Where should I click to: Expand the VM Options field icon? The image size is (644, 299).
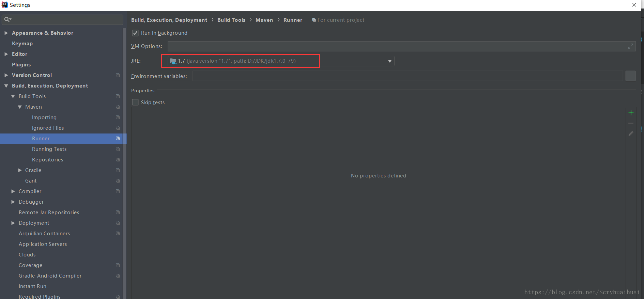[x=630, y=46]
